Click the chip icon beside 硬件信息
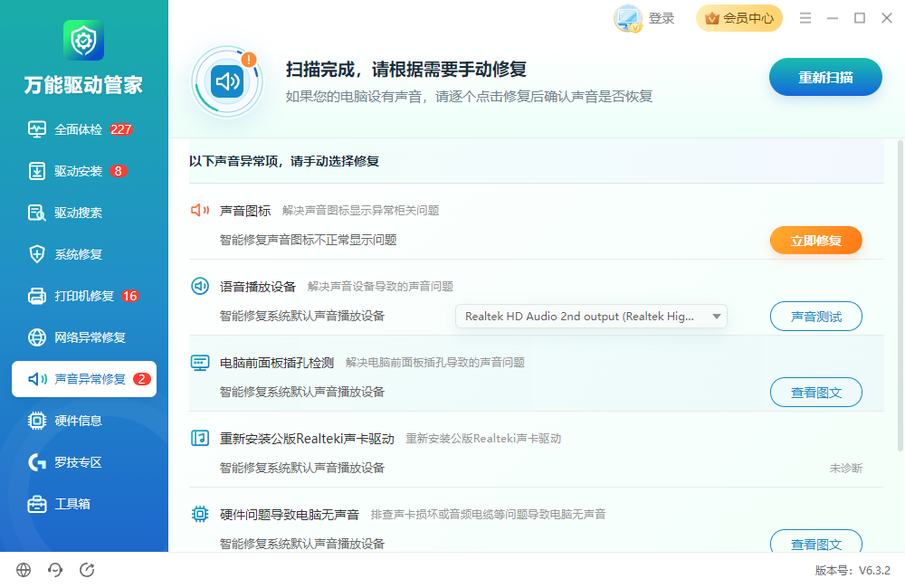The image size is (905, 588). 37,421
